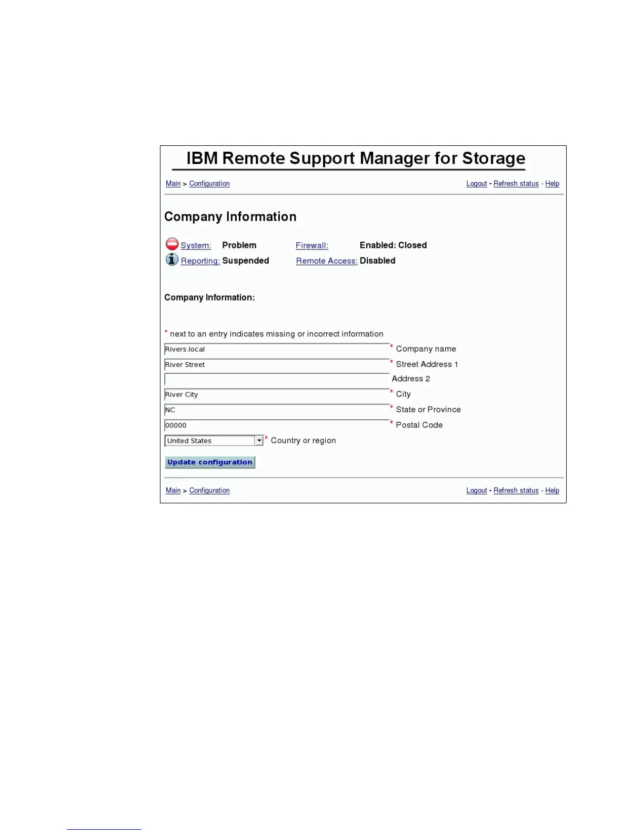Click the State or Province field

point(277,410)
